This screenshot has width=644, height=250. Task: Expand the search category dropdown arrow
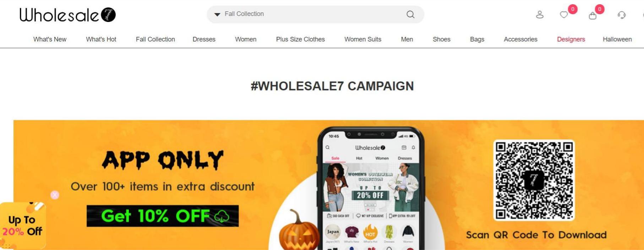point(217,14)
